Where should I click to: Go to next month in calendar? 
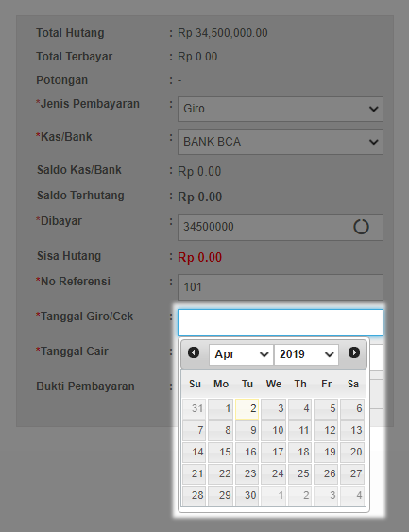coord(354,352)
